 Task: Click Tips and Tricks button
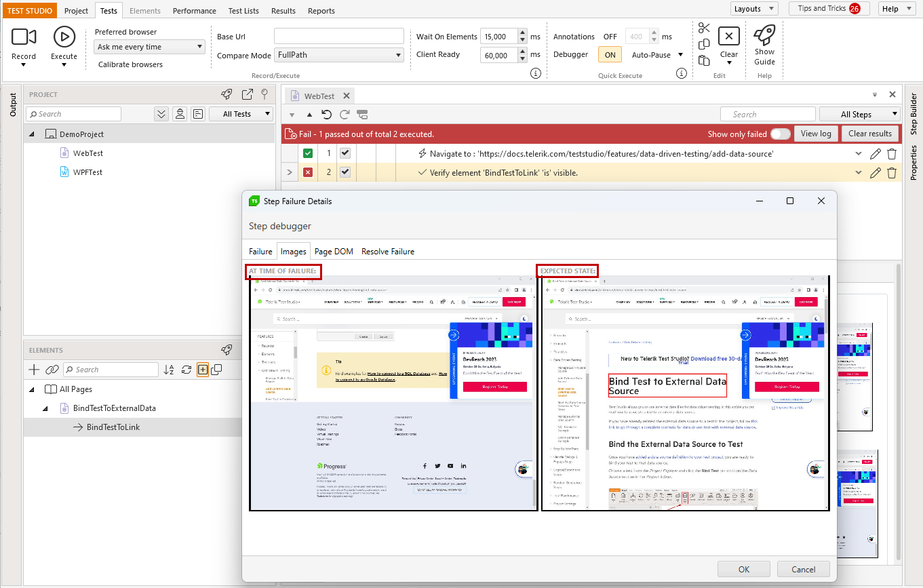(x=829, y=9)
